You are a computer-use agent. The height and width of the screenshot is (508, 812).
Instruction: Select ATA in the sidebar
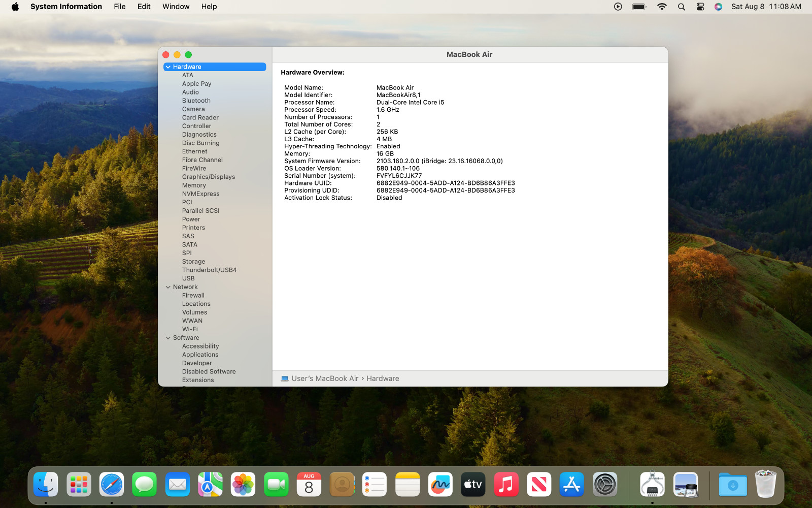[188, 75]
